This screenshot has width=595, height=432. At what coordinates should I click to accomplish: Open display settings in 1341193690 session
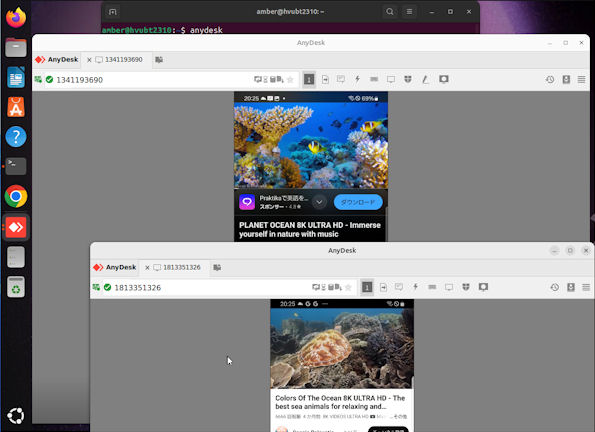point(390,79)
